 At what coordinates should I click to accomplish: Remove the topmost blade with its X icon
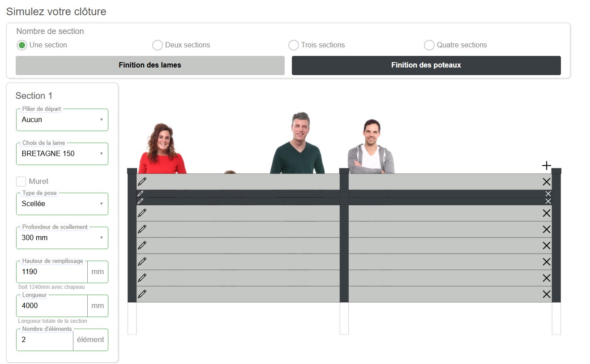click(x=546, y=182)
